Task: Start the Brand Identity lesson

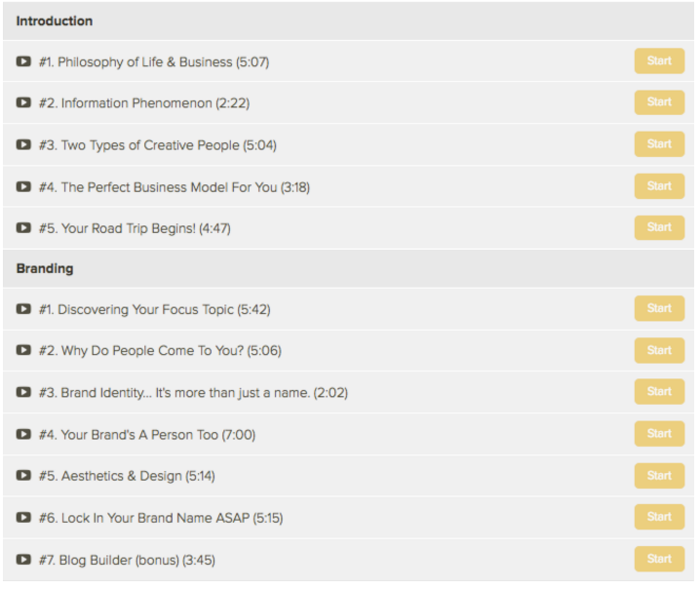Action: point(659,391)
